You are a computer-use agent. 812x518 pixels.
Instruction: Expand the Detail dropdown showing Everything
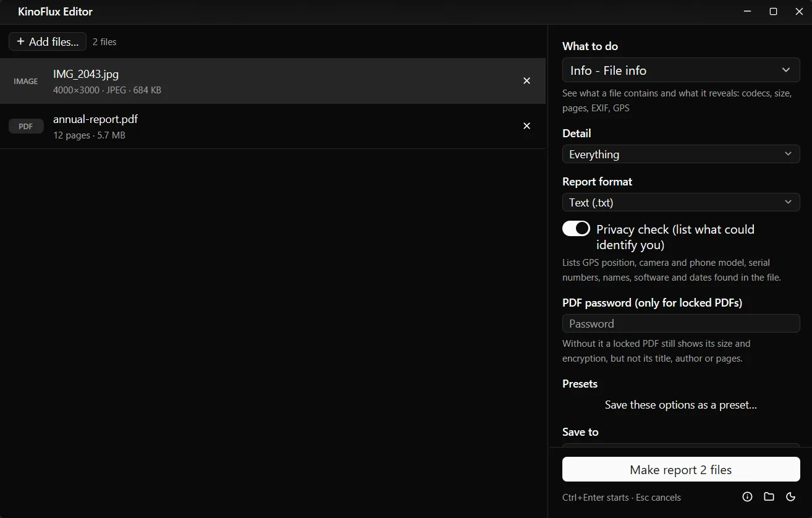(681, 154)
